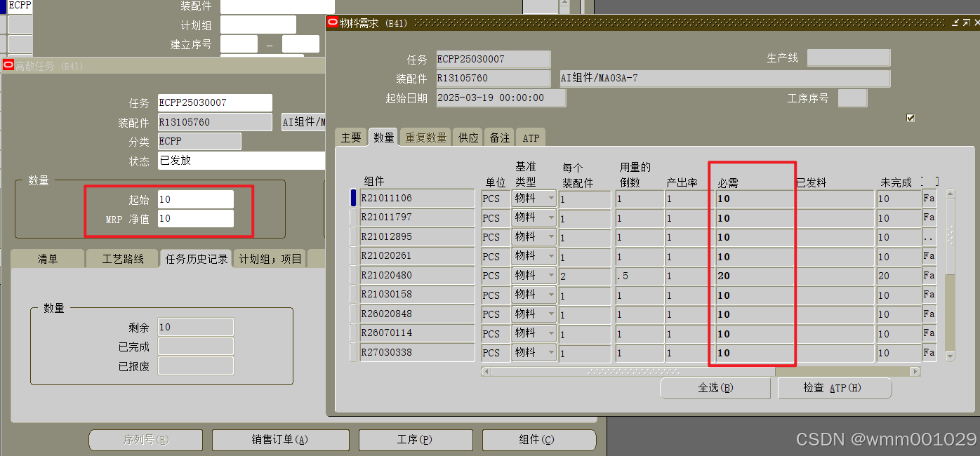Image resolution: width=980 pixels, height=456 pixels.
Task: Click the 状态 field showing 已发放
Action: [241, 161]
